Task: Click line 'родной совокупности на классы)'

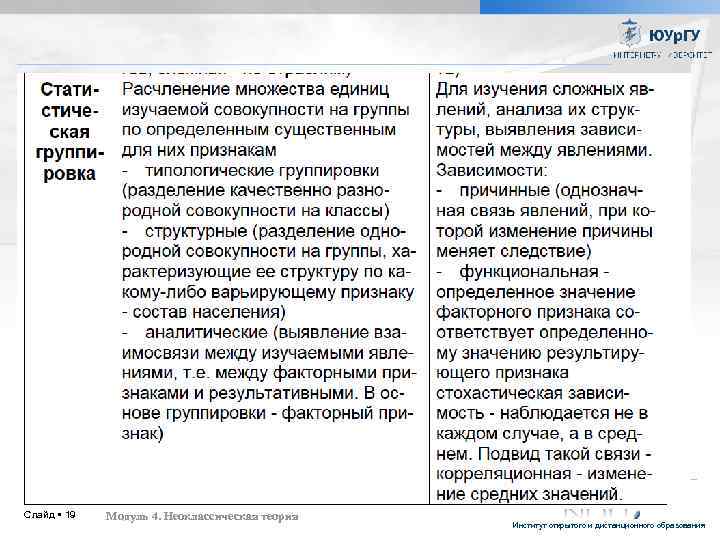Action: pos(256,211)
